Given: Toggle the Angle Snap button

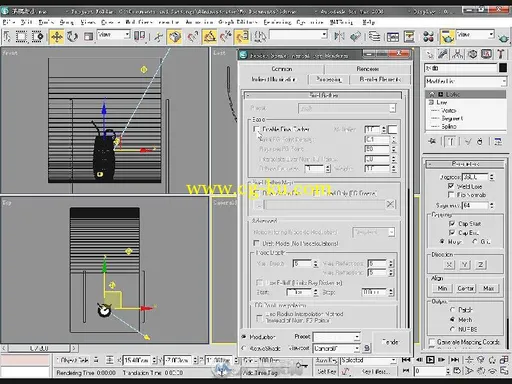Looking at the screenshot, I should (x=209, y=36).
